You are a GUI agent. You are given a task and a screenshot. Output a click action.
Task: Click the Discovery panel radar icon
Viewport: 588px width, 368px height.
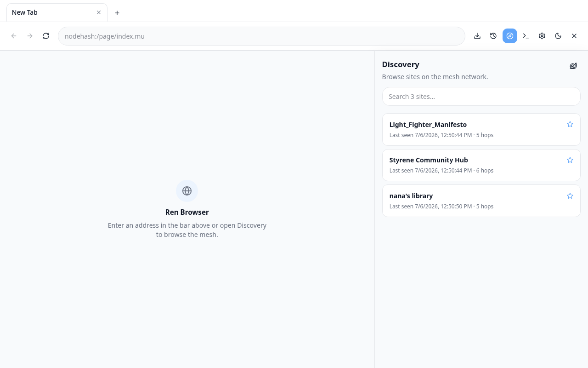pos(573,66)
